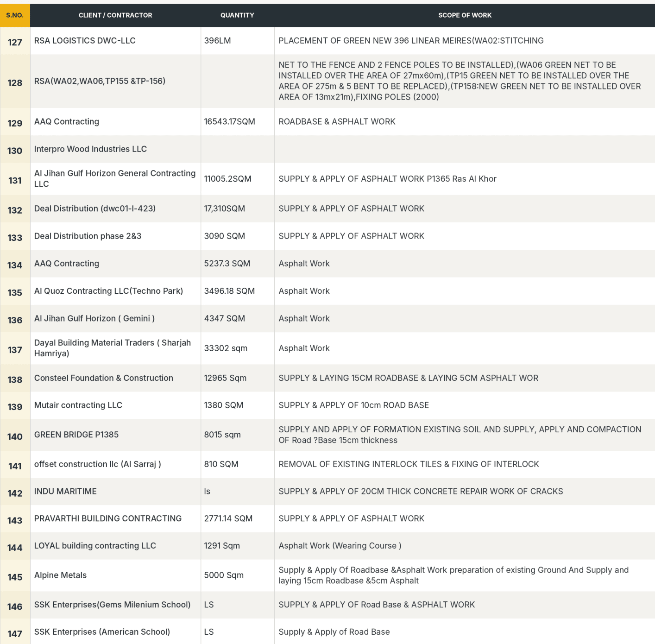Select Al Jihan Gulf Horizon General Contracting LLC
Screen dimensions: 655x644
(x=115, y=178)
